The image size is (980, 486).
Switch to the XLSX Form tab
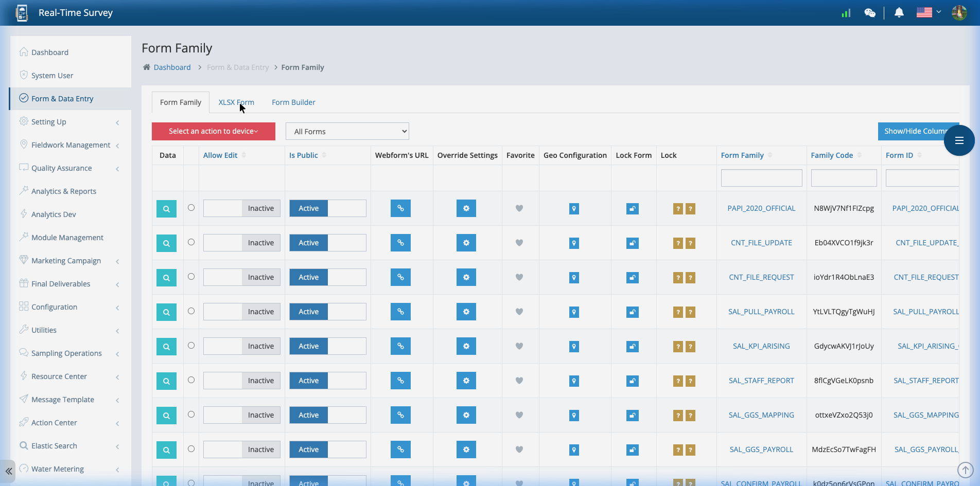236,102
